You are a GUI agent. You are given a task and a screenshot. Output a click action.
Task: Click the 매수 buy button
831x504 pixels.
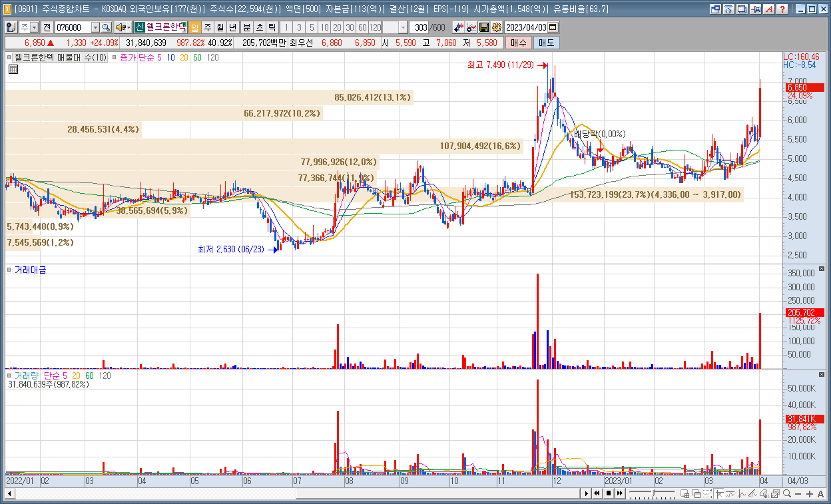[x=519, y=43]
